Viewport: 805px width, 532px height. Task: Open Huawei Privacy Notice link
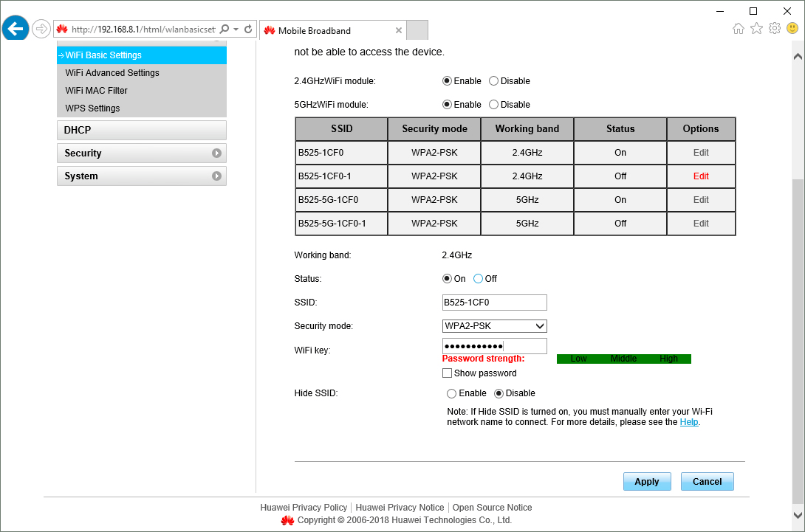click(400, 508)
